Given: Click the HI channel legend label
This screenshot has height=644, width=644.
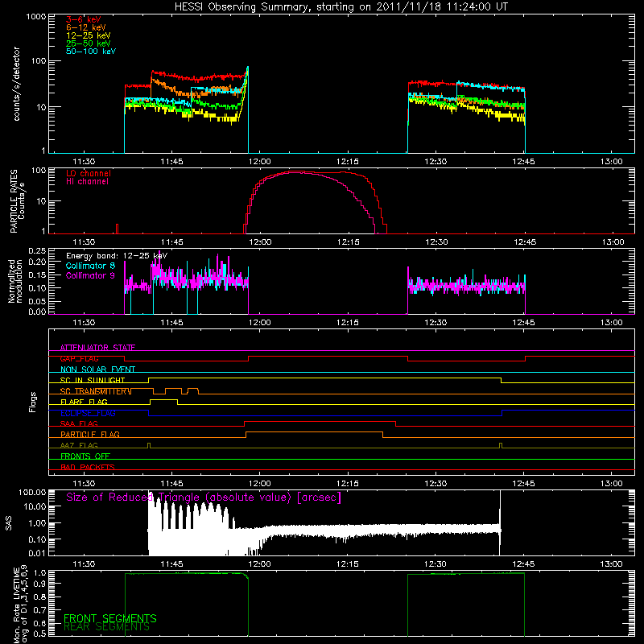Looking at the screenshot, I should 87,182.
